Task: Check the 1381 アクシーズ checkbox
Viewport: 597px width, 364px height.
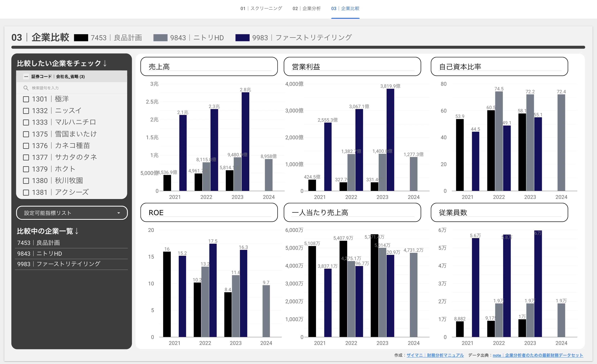Action: [x=26, y=192]
